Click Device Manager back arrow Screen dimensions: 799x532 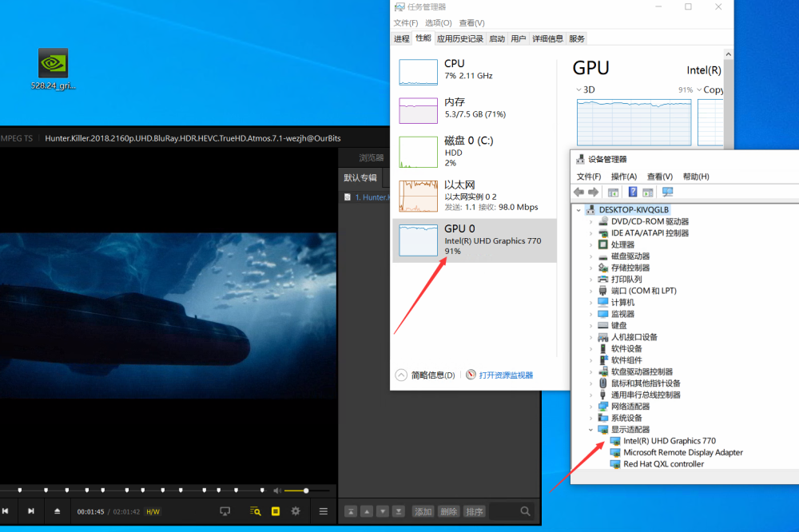pyautogui.click(x=578, y=192)
